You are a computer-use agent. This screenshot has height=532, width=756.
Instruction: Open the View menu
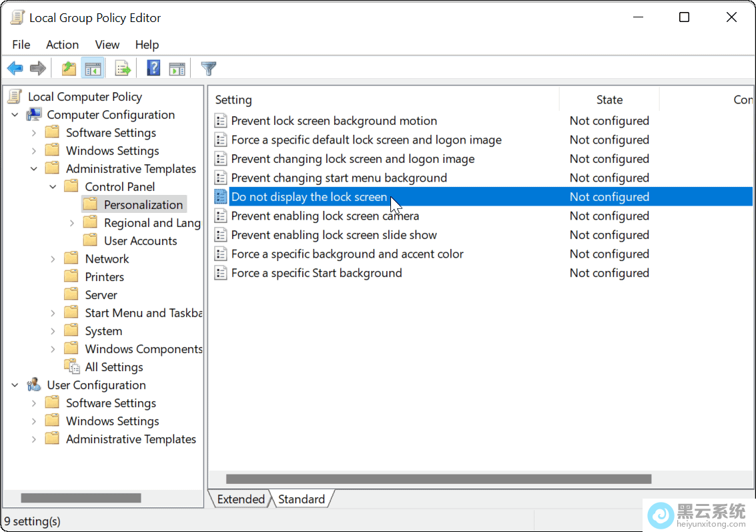107,45
